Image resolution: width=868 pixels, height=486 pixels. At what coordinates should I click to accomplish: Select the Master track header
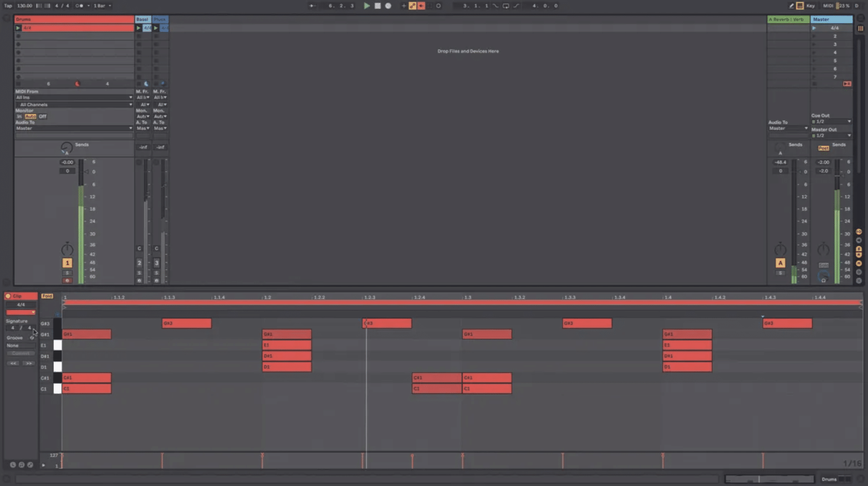tap(831, 19)
